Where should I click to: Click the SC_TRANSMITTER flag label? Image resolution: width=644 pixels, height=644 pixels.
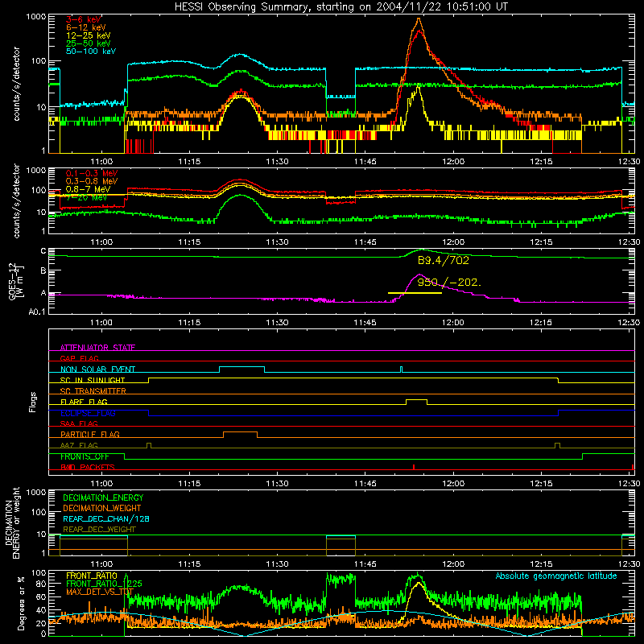pos(93,390)
